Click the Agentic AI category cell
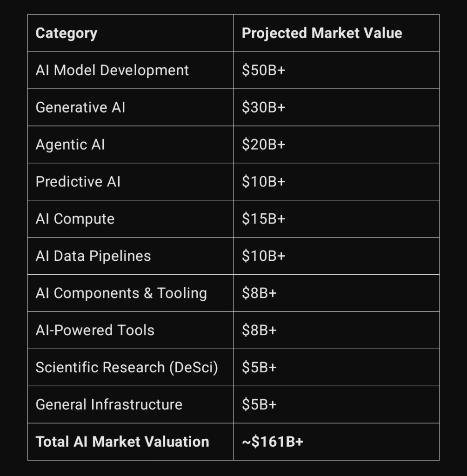This screenshot has height=476, width=467. coord(70,145)
